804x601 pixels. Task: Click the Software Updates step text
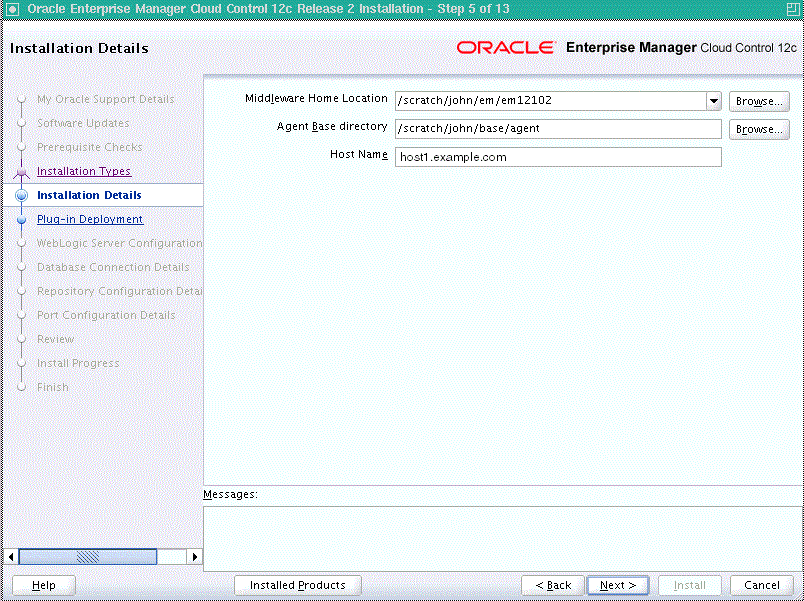pos(83,123)
